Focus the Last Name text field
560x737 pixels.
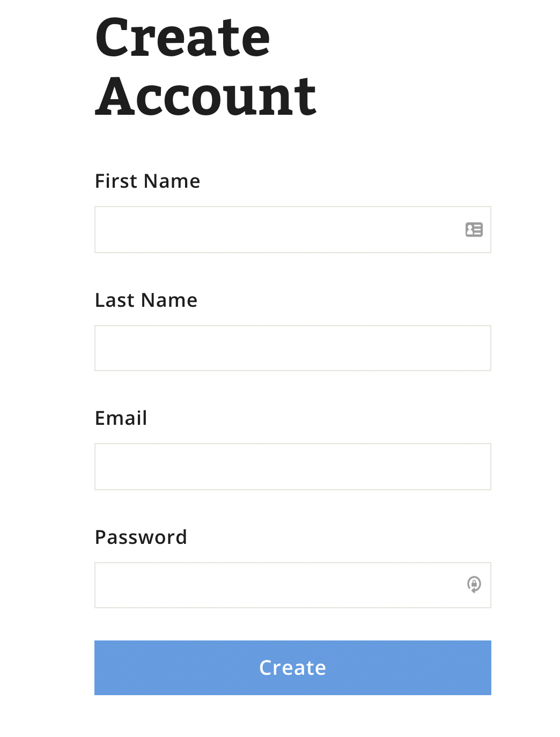(x=292, y=348)
